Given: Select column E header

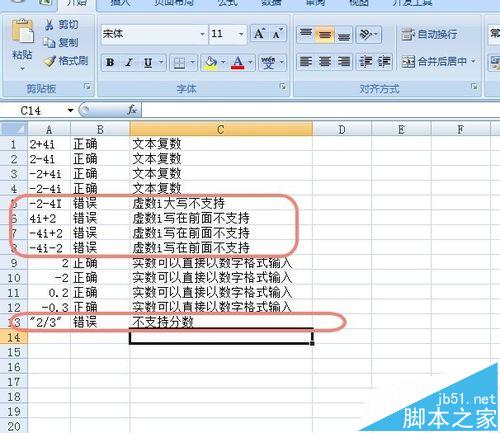Looking at the screenshot, I should point(401,129).
